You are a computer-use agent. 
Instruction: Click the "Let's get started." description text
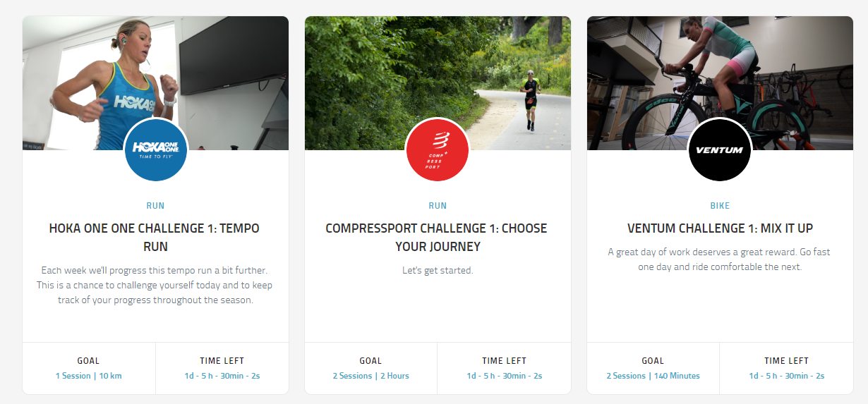point(438,270)
